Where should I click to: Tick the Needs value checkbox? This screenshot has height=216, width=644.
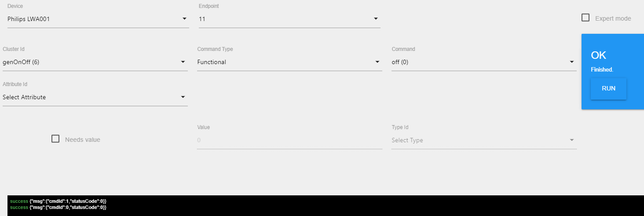coord(55,139)
